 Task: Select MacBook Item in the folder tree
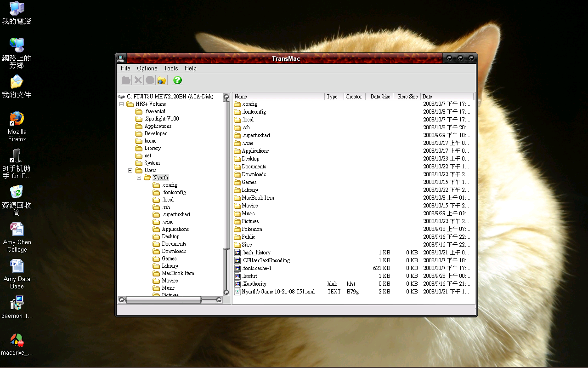[178, 273]
